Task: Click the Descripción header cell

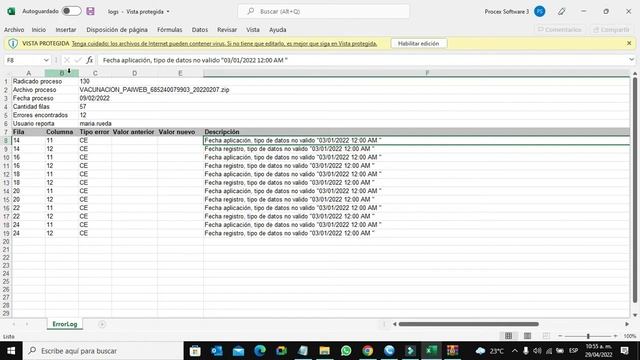Action: (416, 132)
